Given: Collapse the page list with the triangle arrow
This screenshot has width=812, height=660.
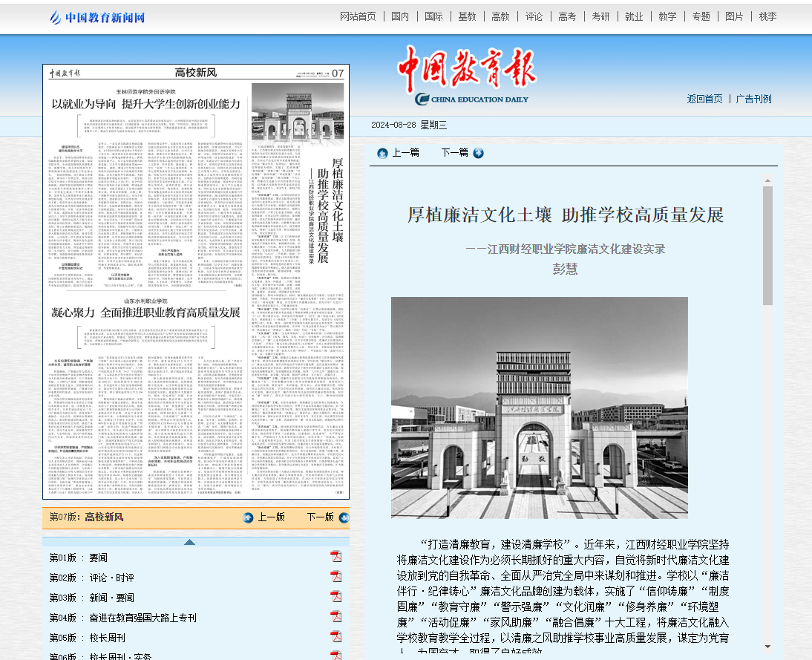Looking at the screenshot, I should pyautogui.click(x=190, y=542).
